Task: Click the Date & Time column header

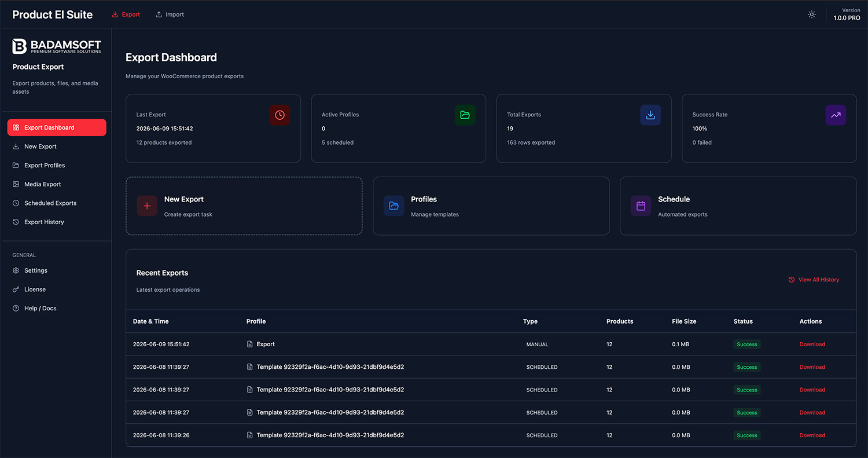Action: tap(151, 321)
